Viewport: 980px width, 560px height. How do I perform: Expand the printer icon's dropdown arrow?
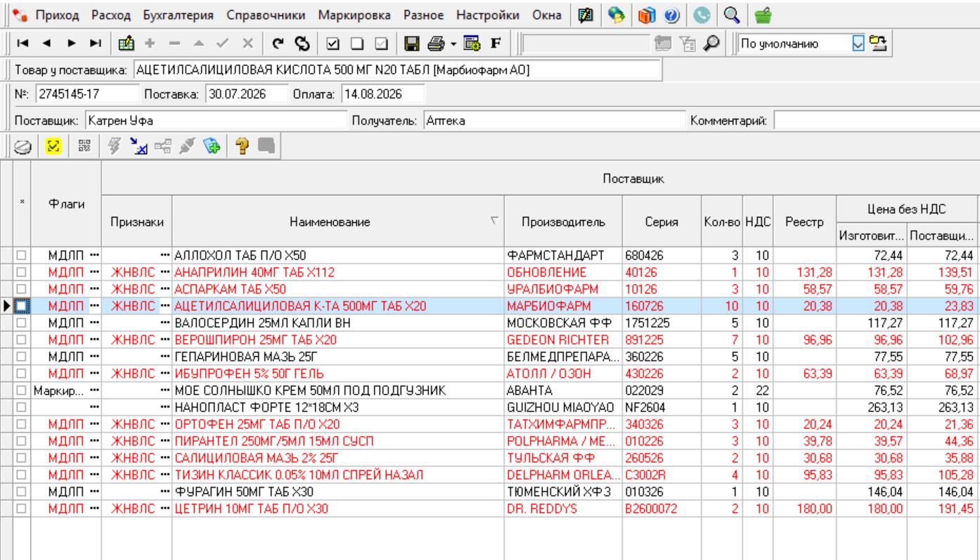coord(453,44)
